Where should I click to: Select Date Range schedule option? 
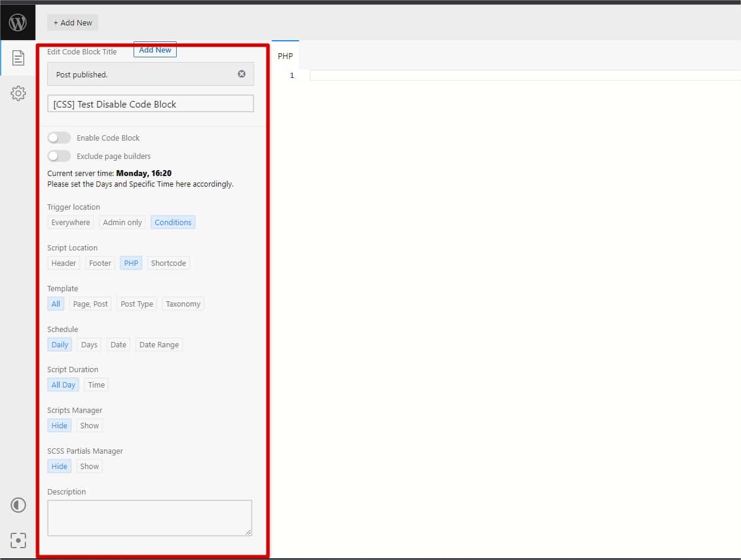(159, 344)
